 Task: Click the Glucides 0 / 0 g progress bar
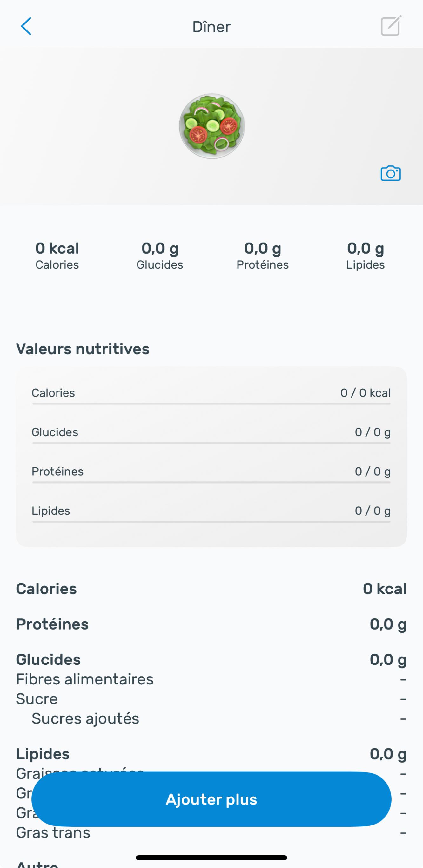coord(211,443)
